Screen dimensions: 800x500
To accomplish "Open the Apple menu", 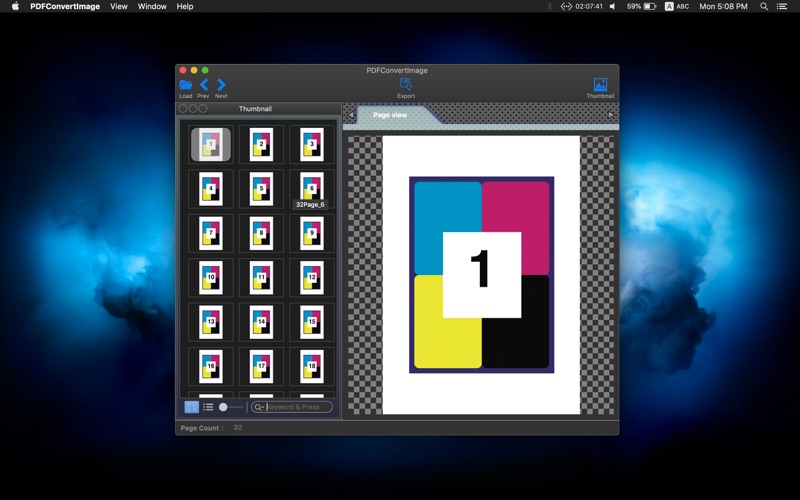I will tap(15, 6).
